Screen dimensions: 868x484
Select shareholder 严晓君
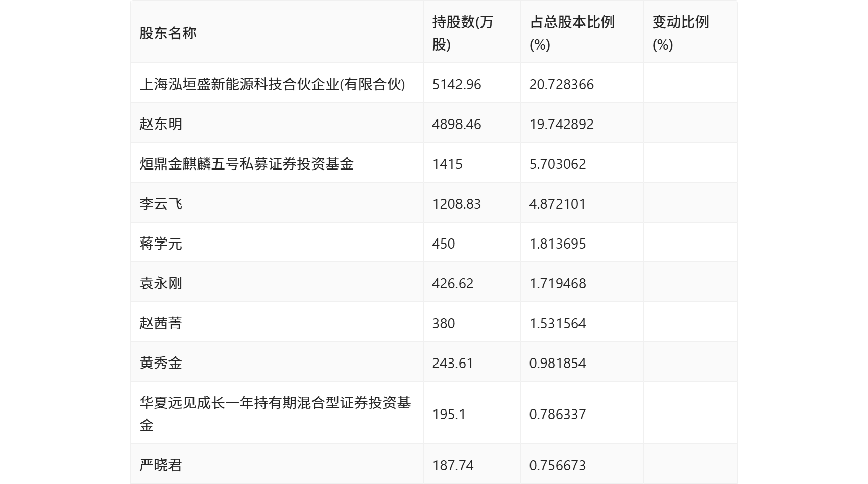[x=161, y=465]
